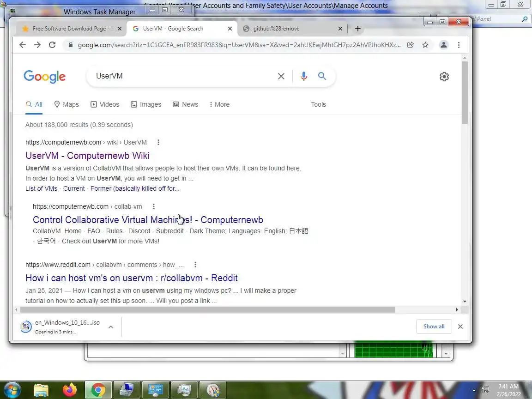Switch to Task Manager taskbar button
532x399 pixels.
pos(184,390)
